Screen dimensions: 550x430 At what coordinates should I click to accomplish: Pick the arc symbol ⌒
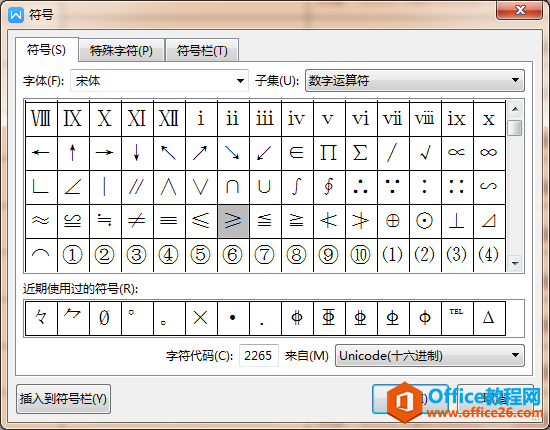click(x=41, y=255)
